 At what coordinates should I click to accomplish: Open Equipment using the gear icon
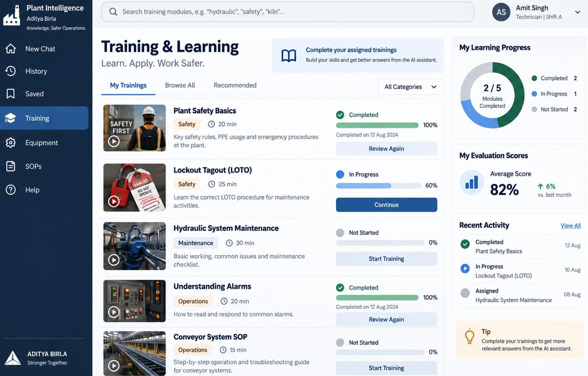pyautogui.click(x=11, y=143)
